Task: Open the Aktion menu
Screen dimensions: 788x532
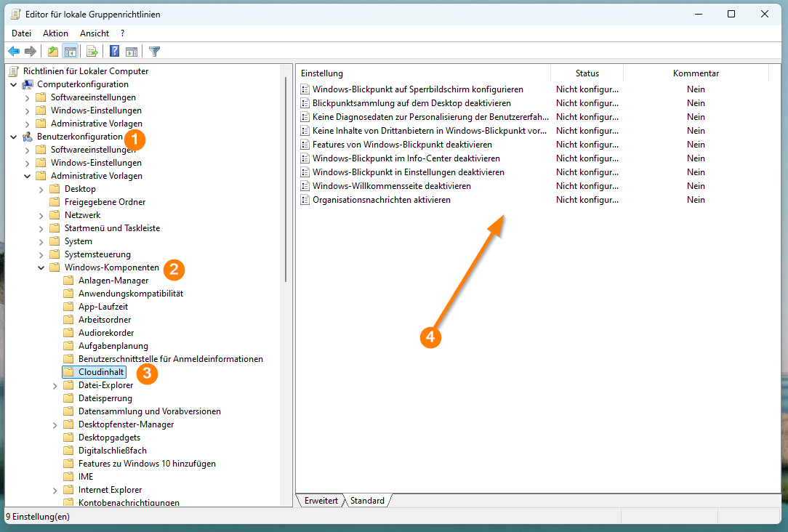Action: [x=55, y=33]
